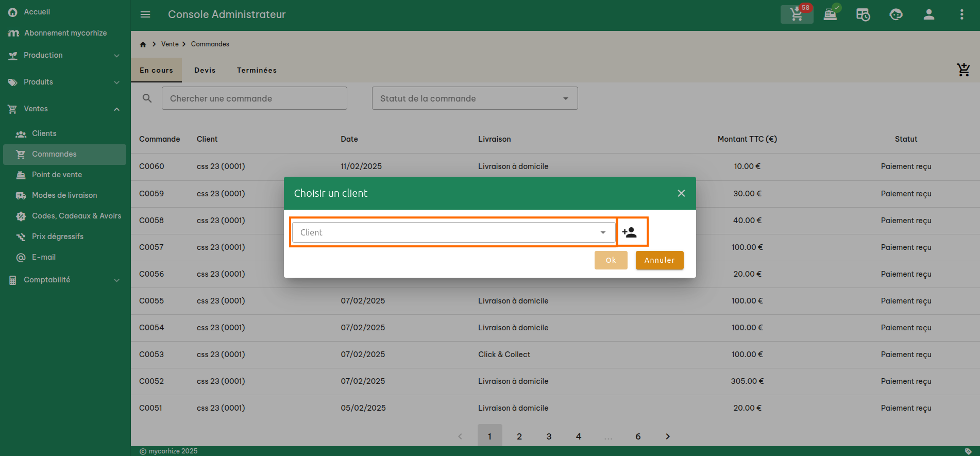
Task: Go to page 4 of orders
Action: coord(579,436)
